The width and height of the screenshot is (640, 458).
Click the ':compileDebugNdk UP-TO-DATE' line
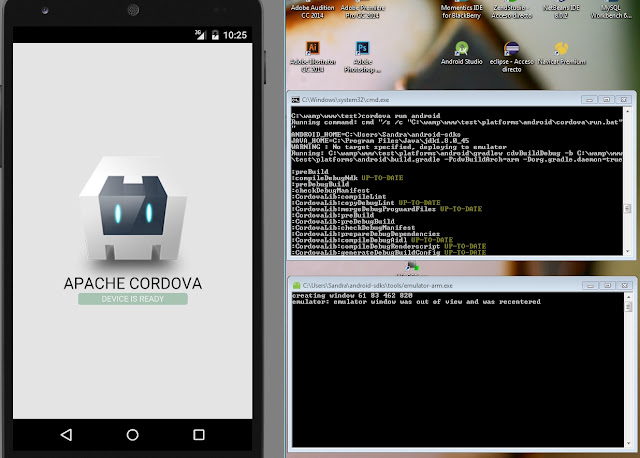click(347, 178)
